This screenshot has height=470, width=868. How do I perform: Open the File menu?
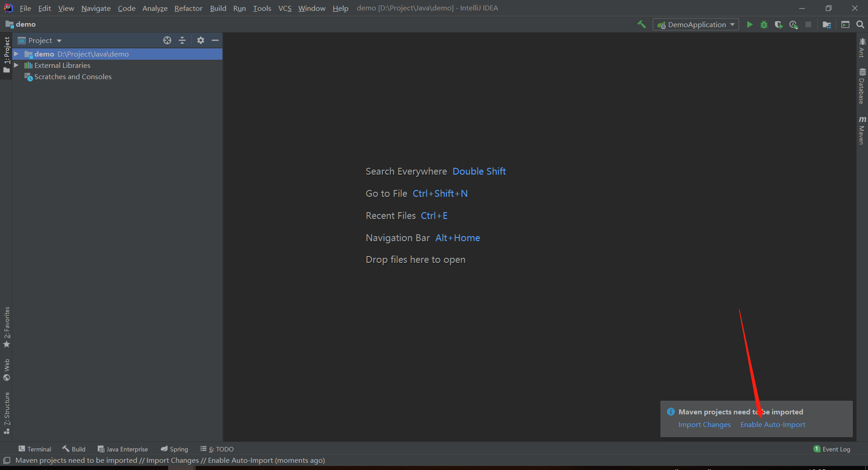25,8
